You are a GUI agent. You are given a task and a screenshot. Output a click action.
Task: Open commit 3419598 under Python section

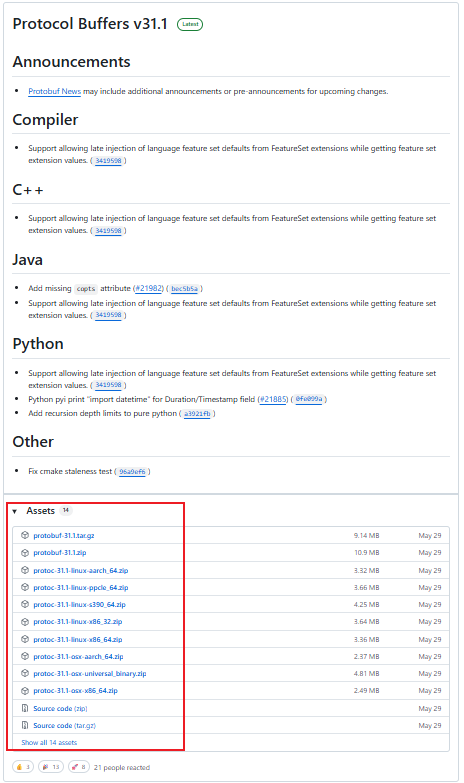108,385
